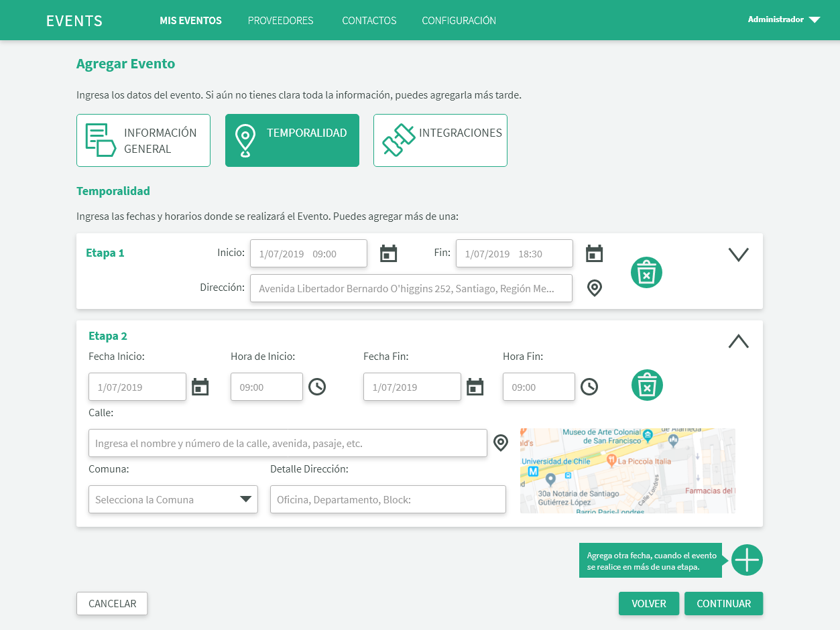Image resolution: width=840 pixels, height=630 pixels.
Task: Click Etapa 1 Dirección address field
Action: coord(411,288)
